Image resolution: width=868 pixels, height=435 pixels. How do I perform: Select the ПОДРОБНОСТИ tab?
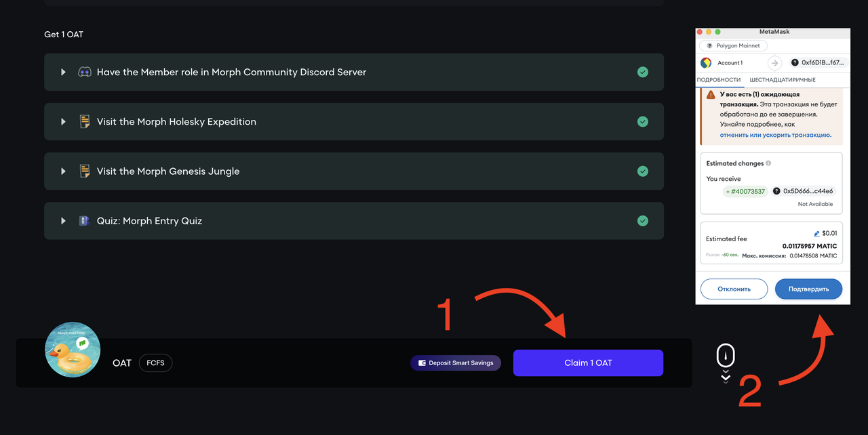click(x=719, y=80)
